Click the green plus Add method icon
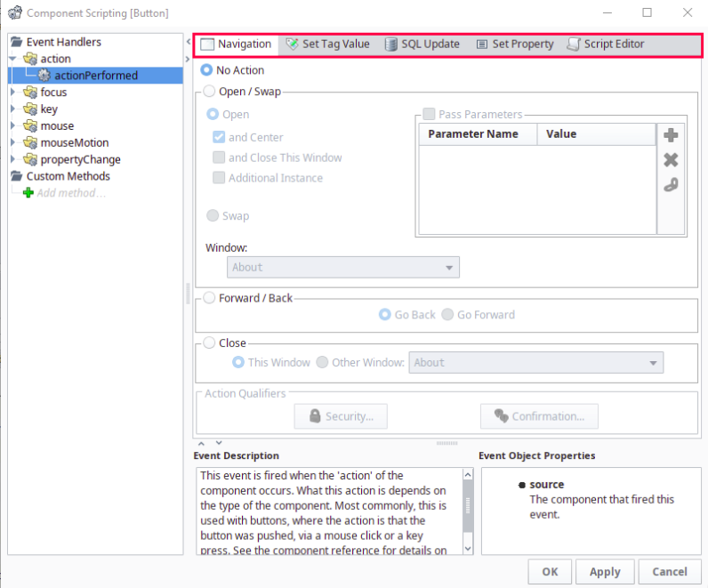Image resolution: width=708 pixels, height=588 pixels. 28,193
